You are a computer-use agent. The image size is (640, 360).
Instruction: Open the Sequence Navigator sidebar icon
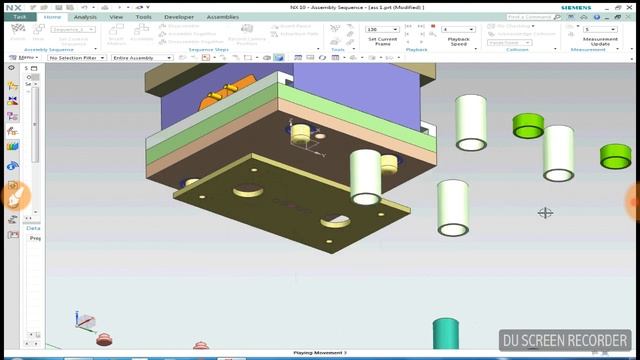pos(13,131)
